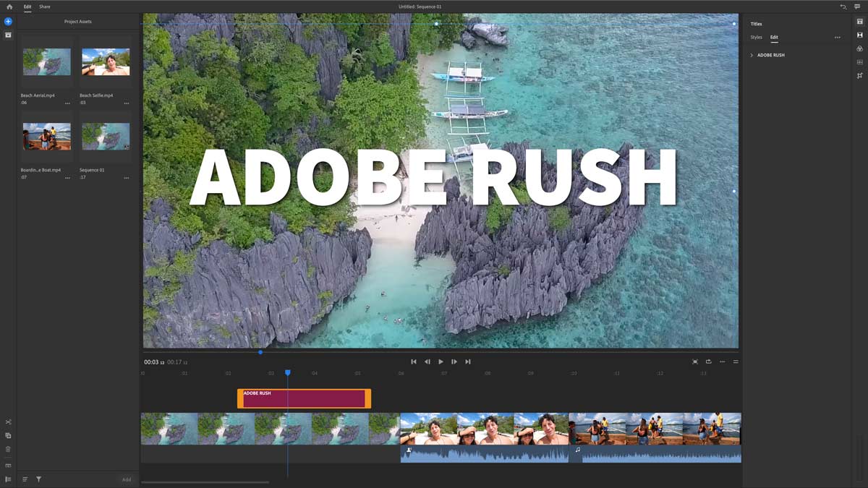Switch to the Share workspace tab
This screenshot has width=868, height=488.
click(45, 7)
